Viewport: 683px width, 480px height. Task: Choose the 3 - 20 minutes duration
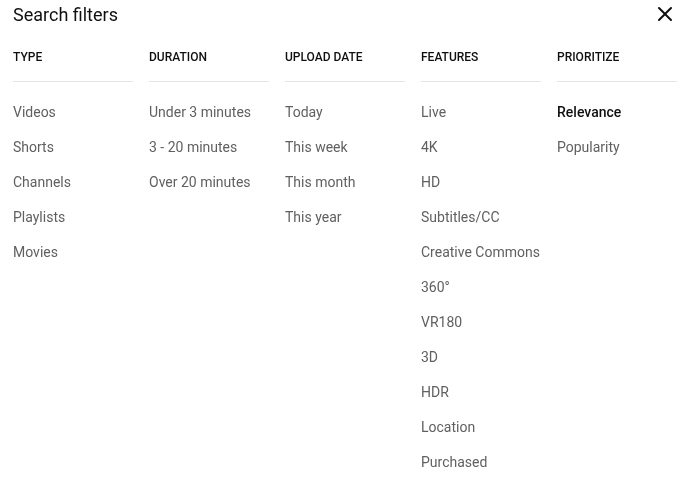tap(193, 147)
